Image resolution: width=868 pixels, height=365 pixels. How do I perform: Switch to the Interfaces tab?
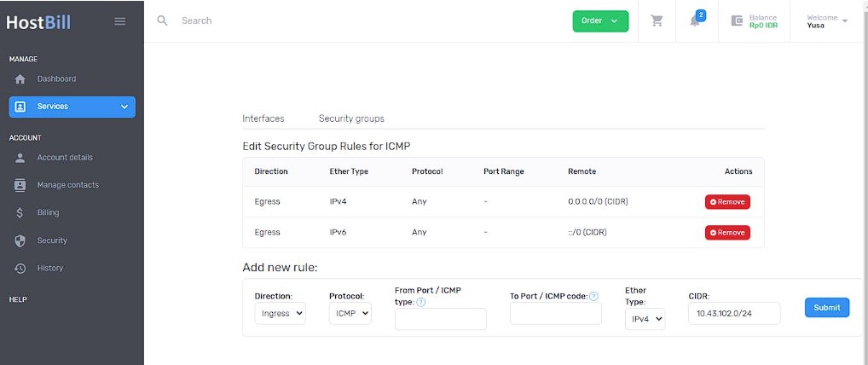263,119
